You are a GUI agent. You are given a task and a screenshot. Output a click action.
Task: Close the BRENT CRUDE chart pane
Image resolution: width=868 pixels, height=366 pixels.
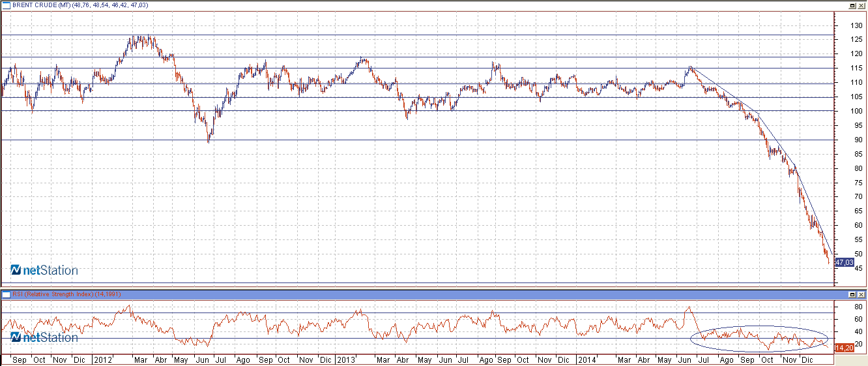[x=861, y=5]
